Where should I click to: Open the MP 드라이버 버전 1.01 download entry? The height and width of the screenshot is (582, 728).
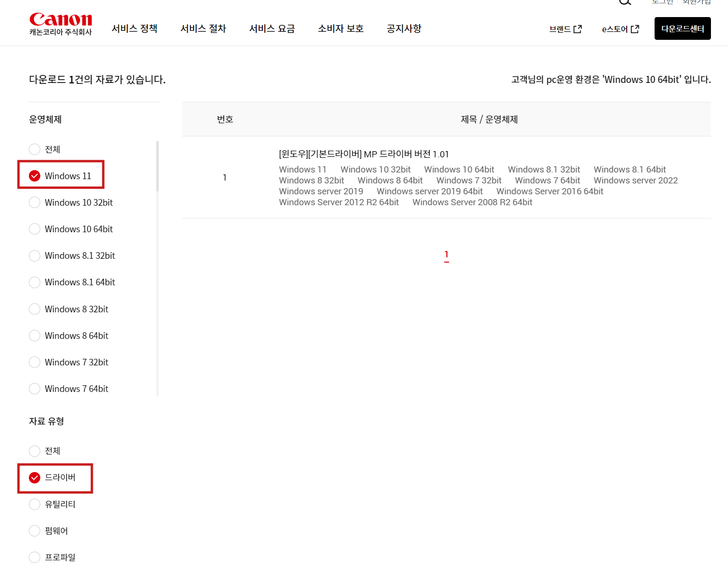[363, 154]
